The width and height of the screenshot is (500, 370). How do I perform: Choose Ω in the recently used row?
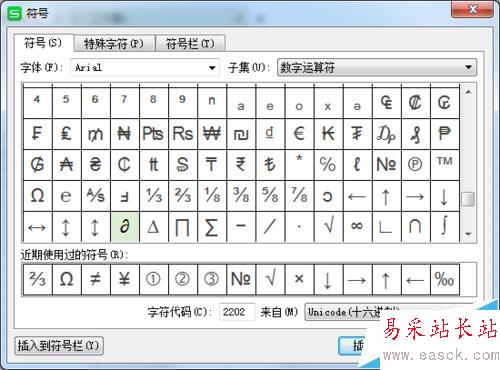coord(66,279)
